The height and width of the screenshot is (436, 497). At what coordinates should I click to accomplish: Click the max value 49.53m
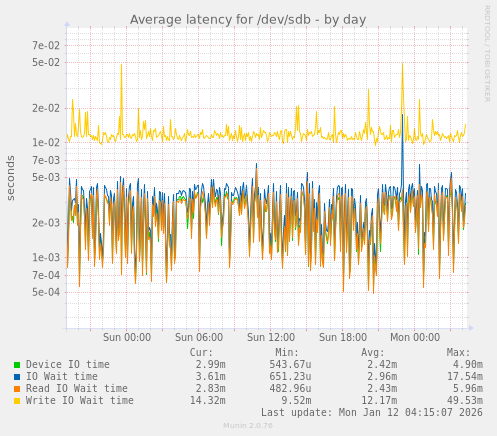(x=465, y=400)
